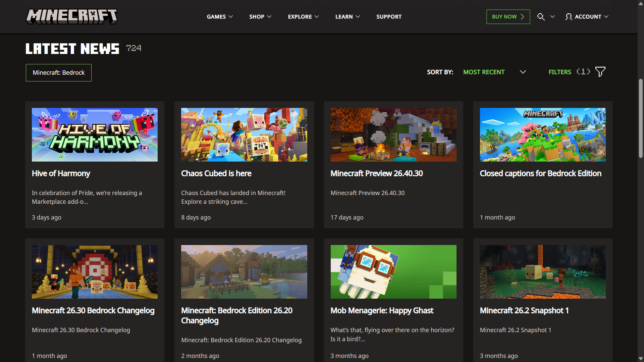
Task: Click the '8 days ago' timestamp
Action: (196, 218)
